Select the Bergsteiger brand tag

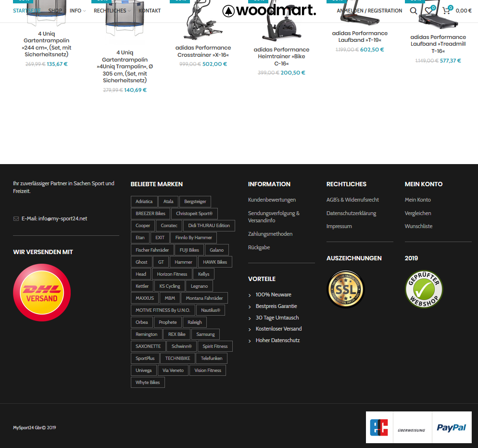tap(195, 202)
